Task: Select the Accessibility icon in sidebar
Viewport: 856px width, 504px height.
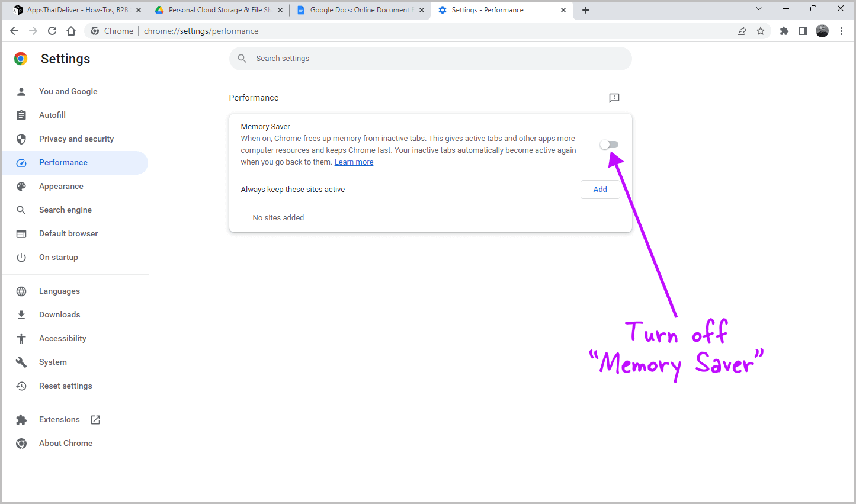Action: (21, 338)
